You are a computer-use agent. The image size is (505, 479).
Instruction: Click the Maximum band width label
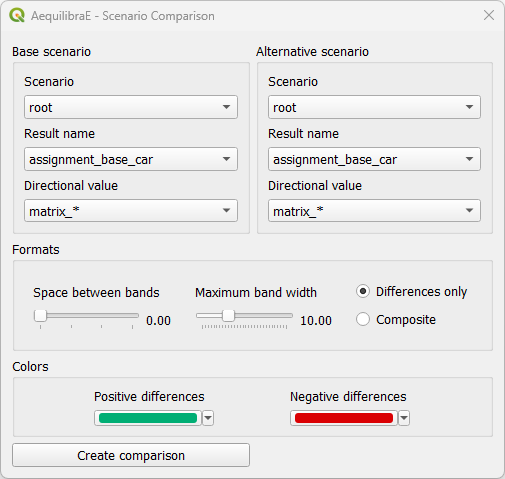point(256,292)
